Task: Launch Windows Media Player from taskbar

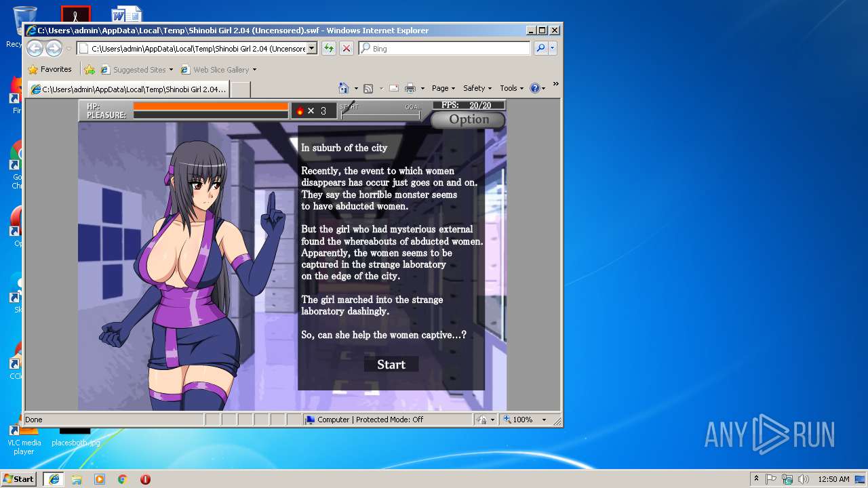Action: (x=100, y=479)
